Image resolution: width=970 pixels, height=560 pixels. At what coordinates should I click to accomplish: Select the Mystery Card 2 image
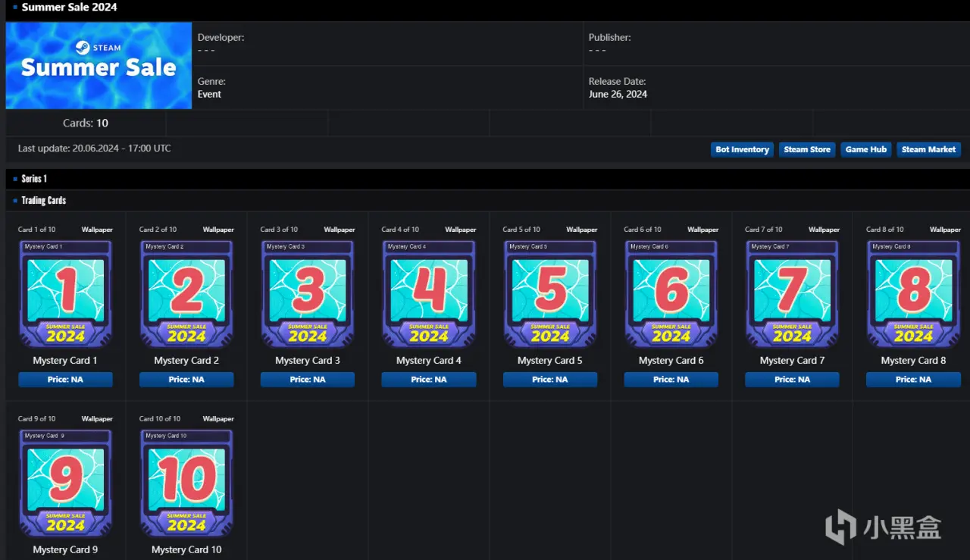click(x=186, y=294)
